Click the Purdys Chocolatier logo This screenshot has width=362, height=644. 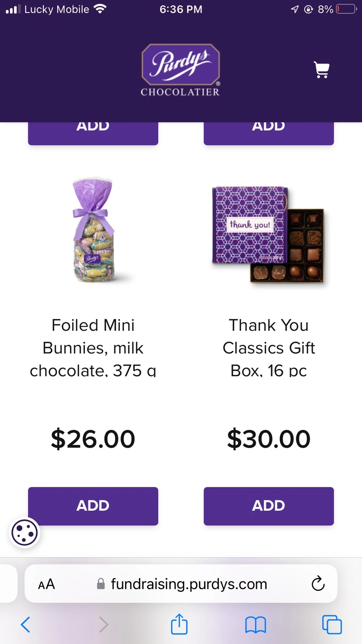[181, 70]
